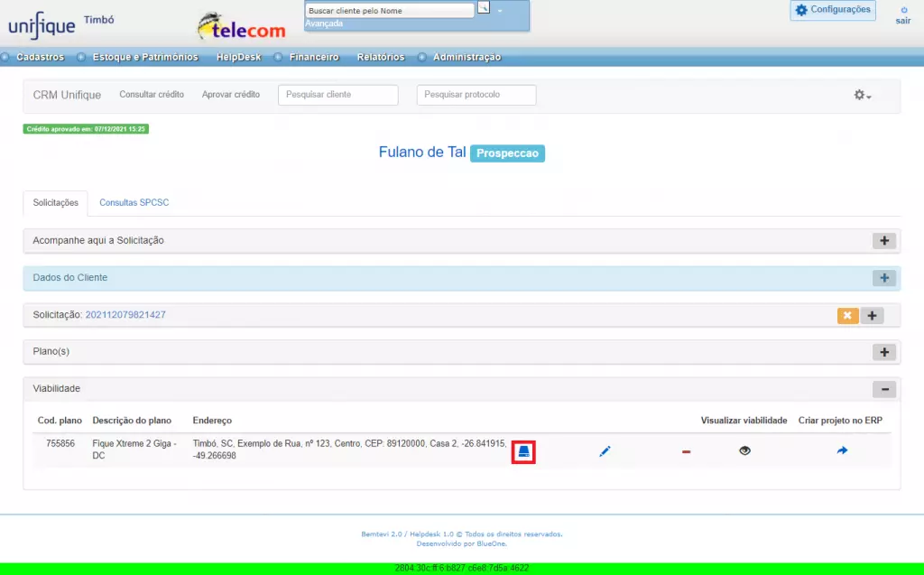Expand the Dados do Cliente section
The width and height of the screenshot is (924, 575).
click(884, 278)
